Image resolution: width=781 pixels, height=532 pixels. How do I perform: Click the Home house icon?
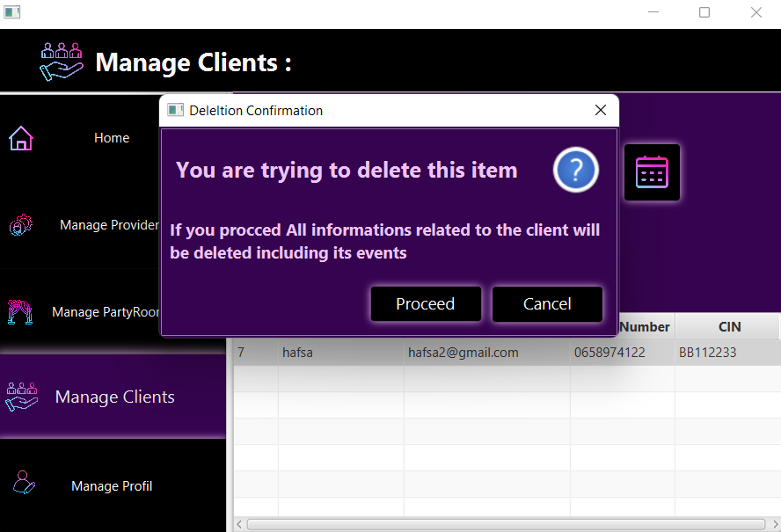tap(20, 138)
